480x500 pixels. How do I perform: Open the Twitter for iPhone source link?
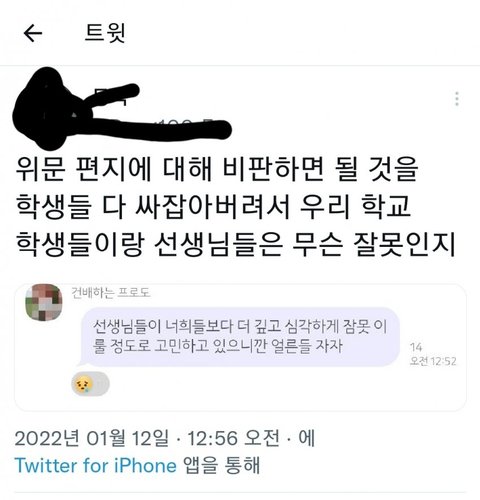pos(96,465)
